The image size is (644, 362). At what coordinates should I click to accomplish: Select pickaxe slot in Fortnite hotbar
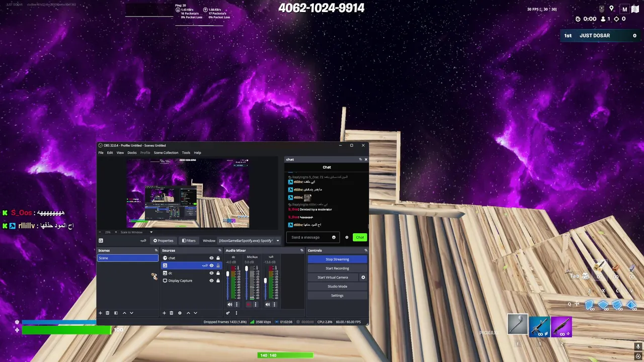[517, 325]
